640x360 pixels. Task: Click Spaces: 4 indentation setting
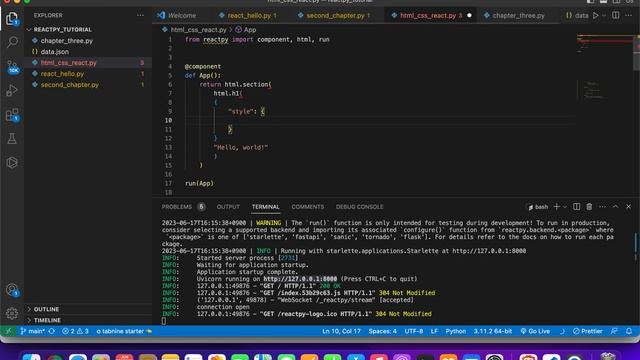(382, 331)
